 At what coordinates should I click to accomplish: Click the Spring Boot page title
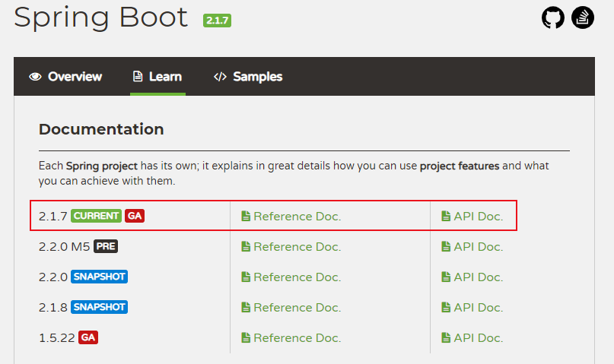pos(101,18)
